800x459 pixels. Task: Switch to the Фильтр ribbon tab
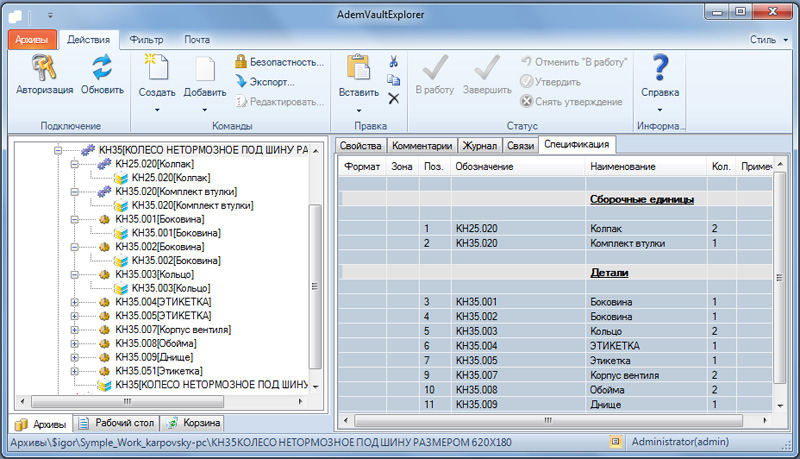click(147, 39)
